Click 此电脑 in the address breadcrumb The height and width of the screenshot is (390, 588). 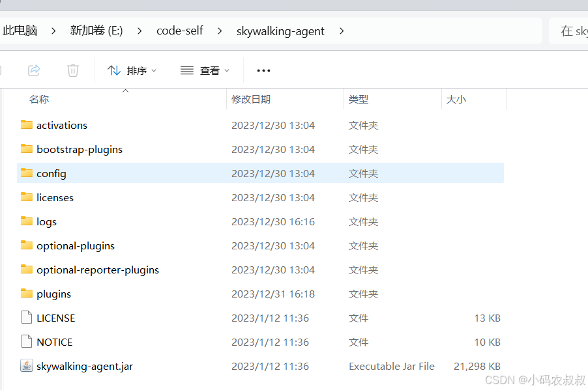coord(20,31)
